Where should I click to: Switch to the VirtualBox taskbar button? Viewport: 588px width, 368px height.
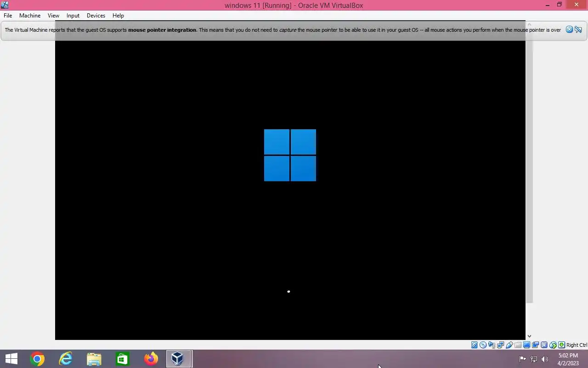179,359
